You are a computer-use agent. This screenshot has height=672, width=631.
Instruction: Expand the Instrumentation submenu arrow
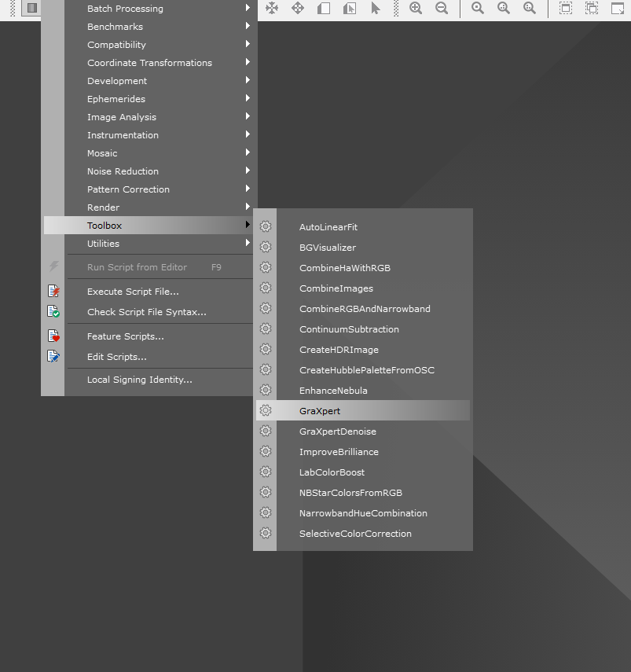(x=248, y=134)
